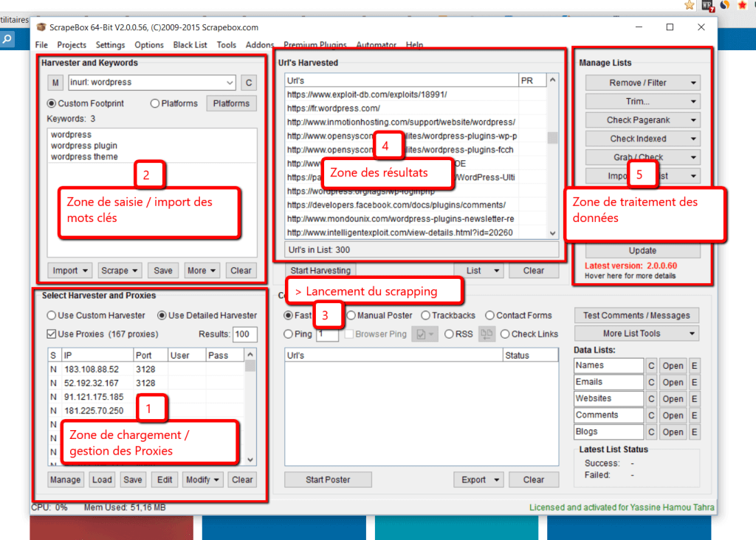
Task: Select the Platforms radio button
Action: pos(155,103)
